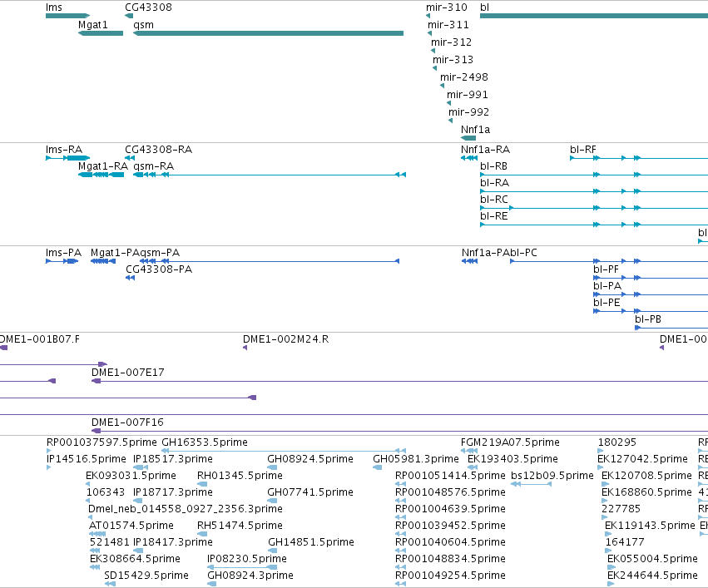Select the IP18517.3prime label
708x588 pixels.
point(173,459)
